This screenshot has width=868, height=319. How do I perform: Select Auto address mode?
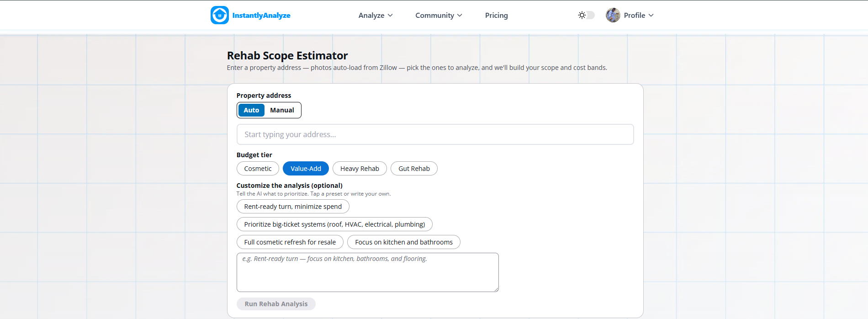(x=251, y=110)
